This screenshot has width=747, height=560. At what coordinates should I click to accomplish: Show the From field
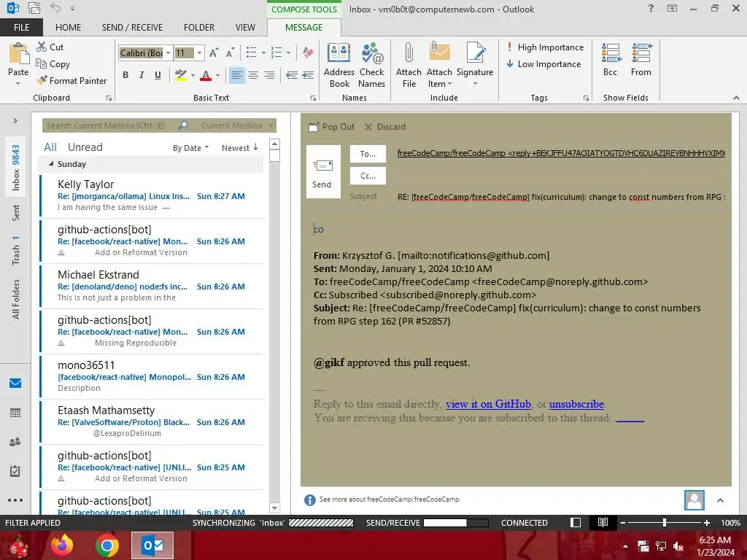[x=641, y=60]
